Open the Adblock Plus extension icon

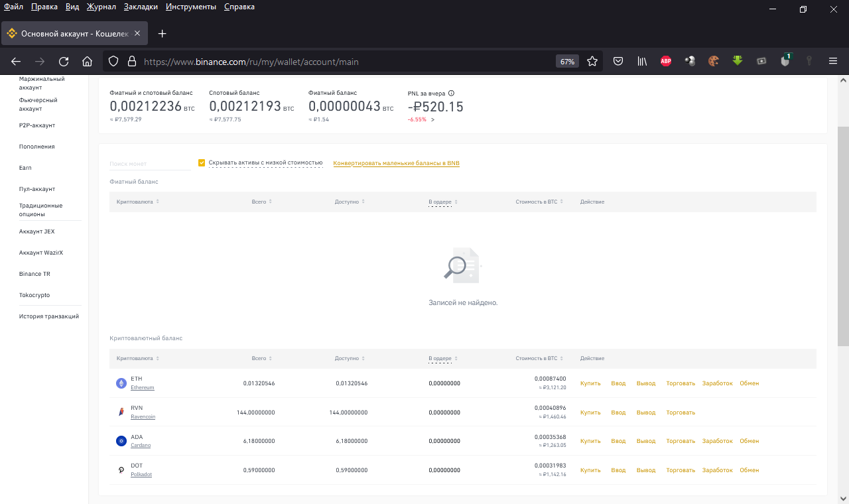665,62
